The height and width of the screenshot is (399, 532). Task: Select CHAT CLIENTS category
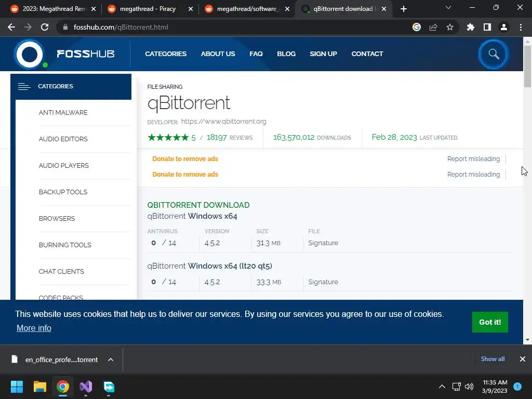(x=61, y=271)
